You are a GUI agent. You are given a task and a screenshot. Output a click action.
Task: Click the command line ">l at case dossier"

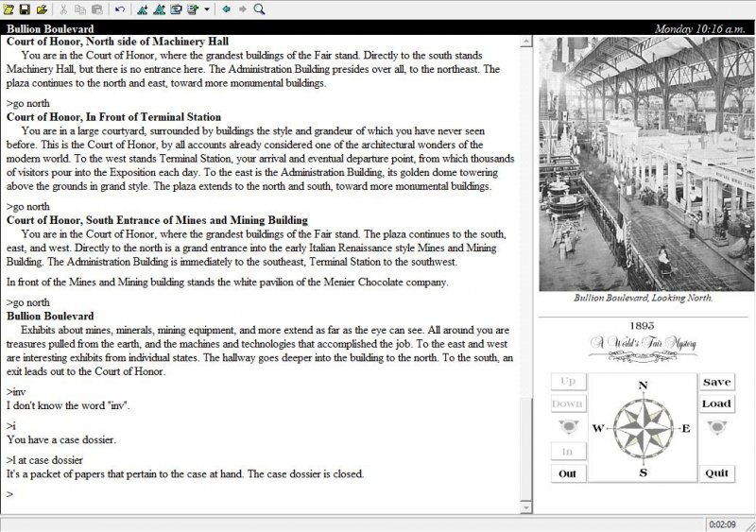pos(44,460)
